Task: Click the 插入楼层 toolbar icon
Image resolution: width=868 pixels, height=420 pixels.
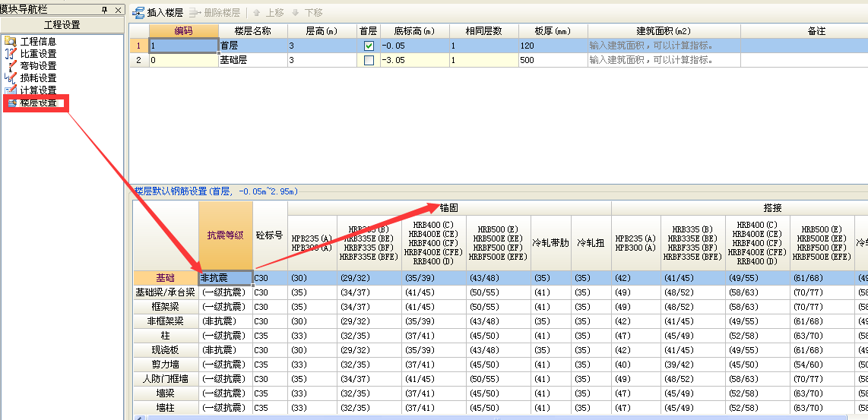Action: point(138,12)
